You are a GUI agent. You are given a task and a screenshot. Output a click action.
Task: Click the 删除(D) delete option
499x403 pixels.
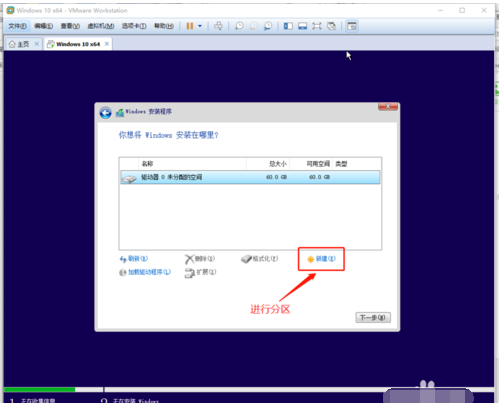click(200, 259)
